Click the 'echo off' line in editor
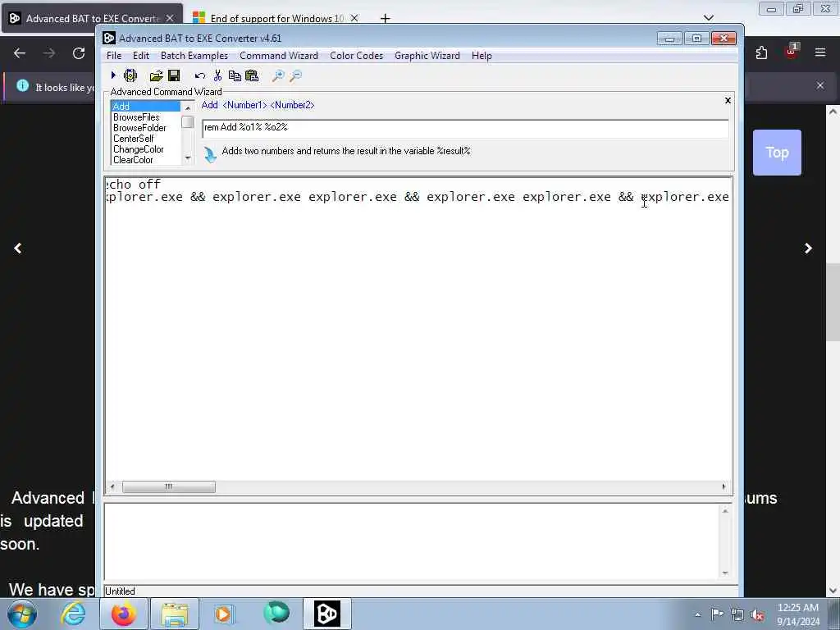The image size is (840, 630). tap(134, 185)
